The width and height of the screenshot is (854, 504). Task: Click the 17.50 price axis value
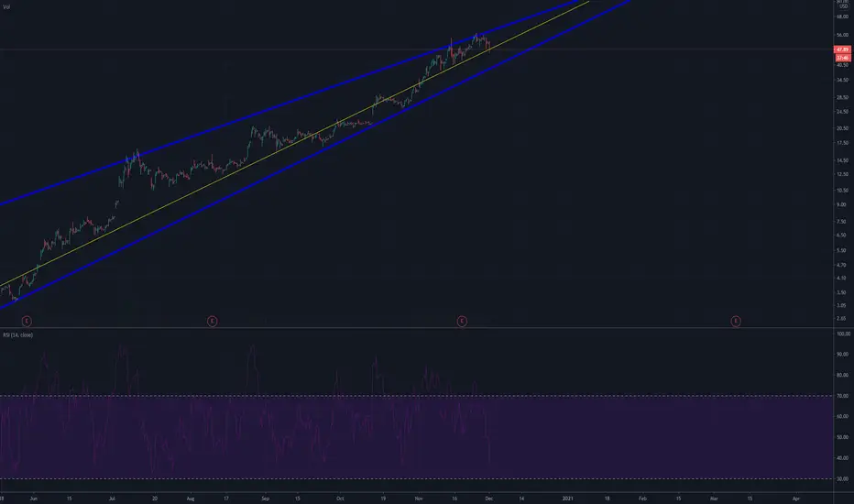843,143
